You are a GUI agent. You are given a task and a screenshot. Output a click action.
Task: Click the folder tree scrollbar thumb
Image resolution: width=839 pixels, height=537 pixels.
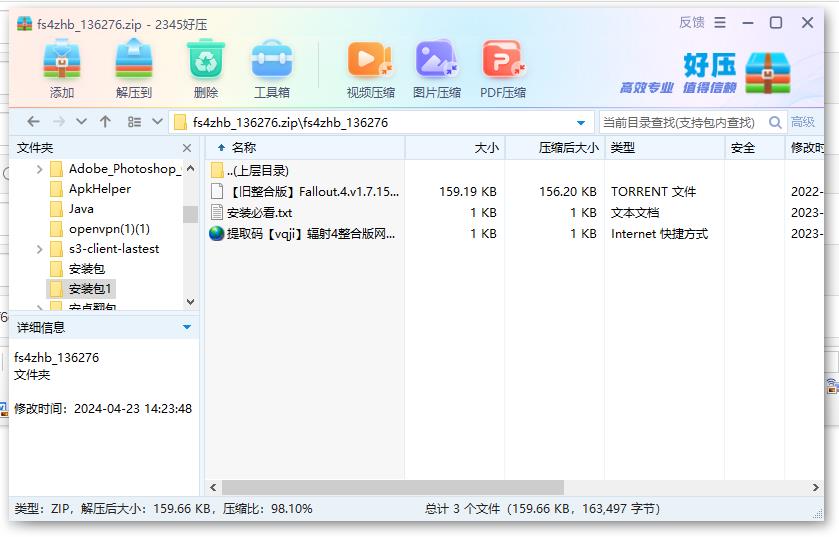190,214
